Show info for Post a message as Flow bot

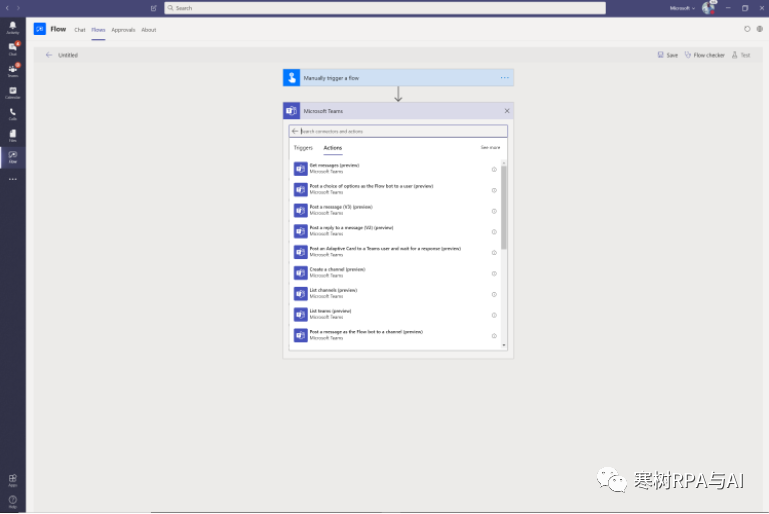(494, 336)
